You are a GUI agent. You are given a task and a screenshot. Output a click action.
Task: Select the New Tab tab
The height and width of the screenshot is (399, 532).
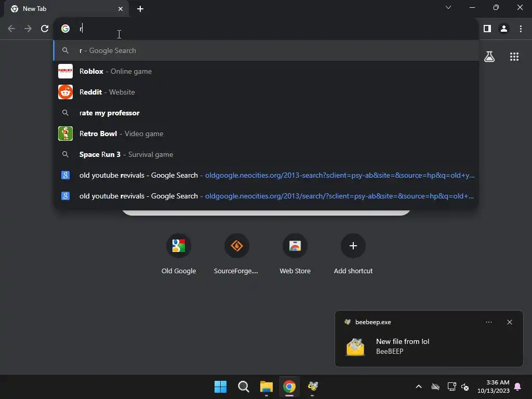(x=66, y=9)
